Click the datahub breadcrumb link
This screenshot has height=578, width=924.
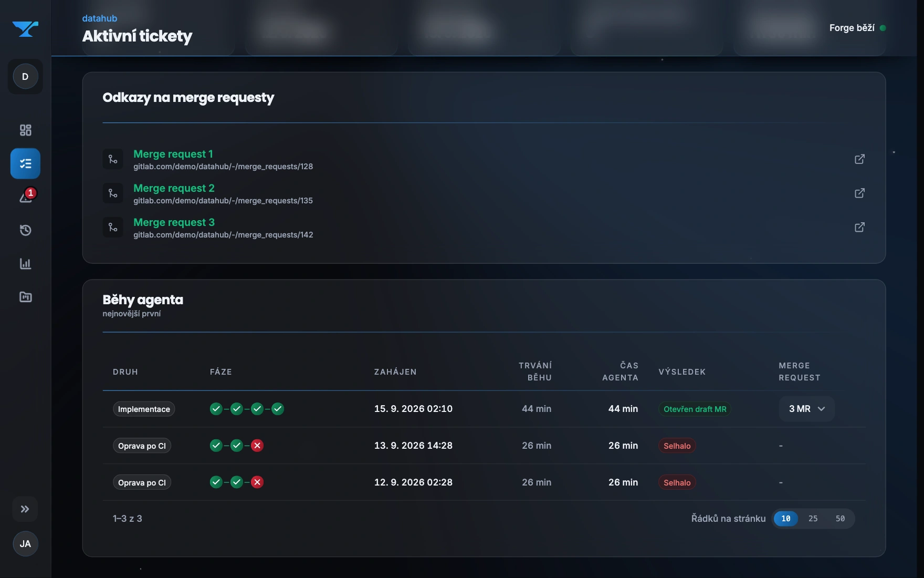[x=100, y=18]
